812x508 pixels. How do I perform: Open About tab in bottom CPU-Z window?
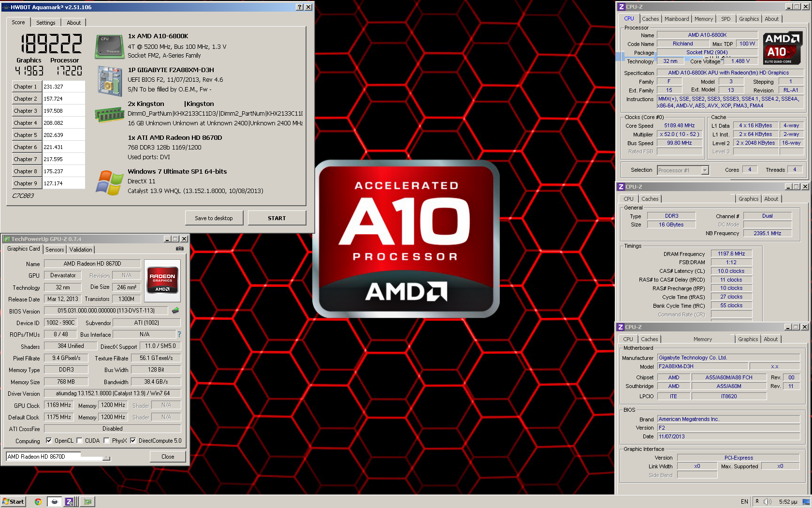[x=771, y=339]
